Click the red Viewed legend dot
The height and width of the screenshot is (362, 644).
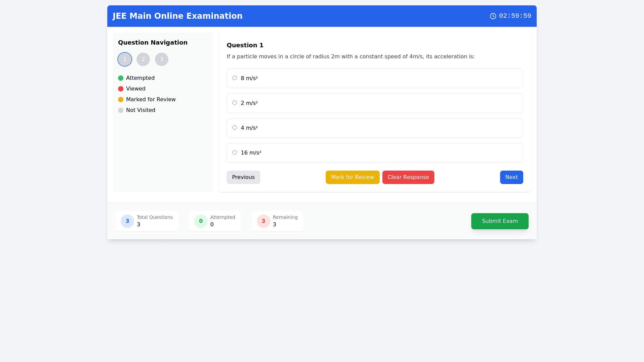click(121, 89)
